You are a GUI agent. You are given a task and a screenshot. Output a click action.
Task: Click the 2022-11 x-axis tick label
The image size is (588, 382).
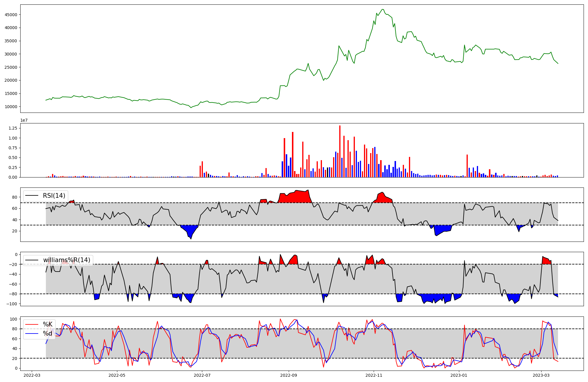(374, 375)
